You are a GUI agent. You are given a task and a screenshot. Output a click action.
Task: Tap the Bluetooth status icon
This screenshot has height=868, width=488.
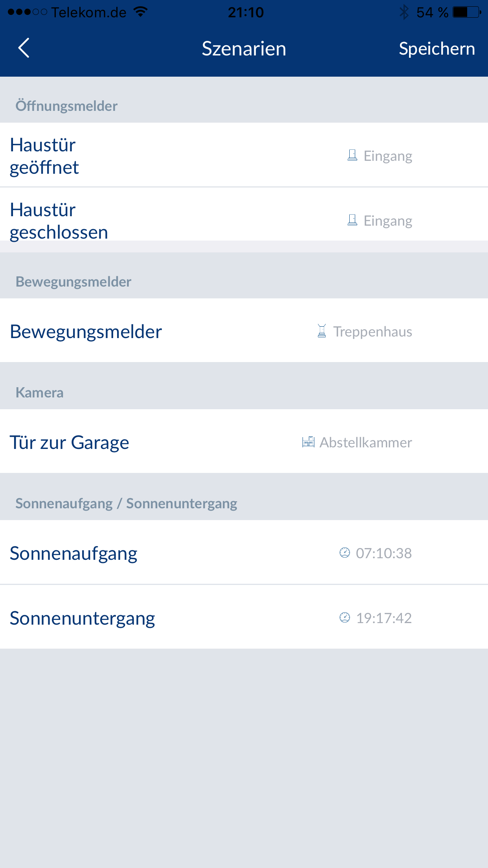point(404,12)
